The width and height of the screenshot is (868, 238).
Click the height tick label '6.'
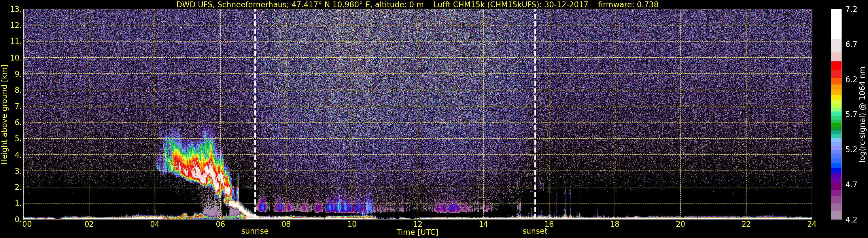18,122
